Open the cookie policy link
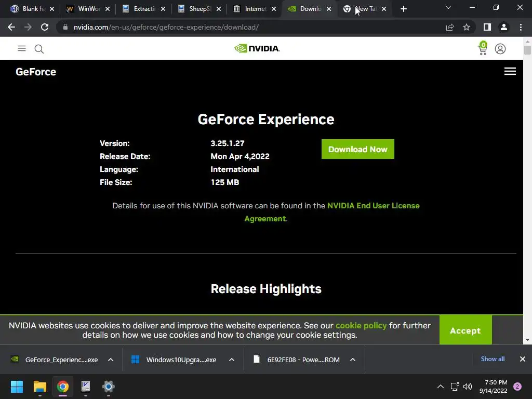 pyautogui.click(x=361, y=325)
